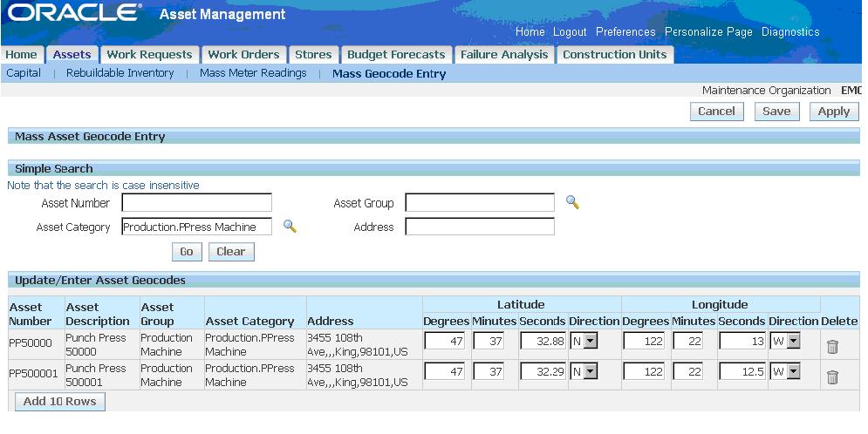
Task: Open the Preferences link
Action: [625, 32]
